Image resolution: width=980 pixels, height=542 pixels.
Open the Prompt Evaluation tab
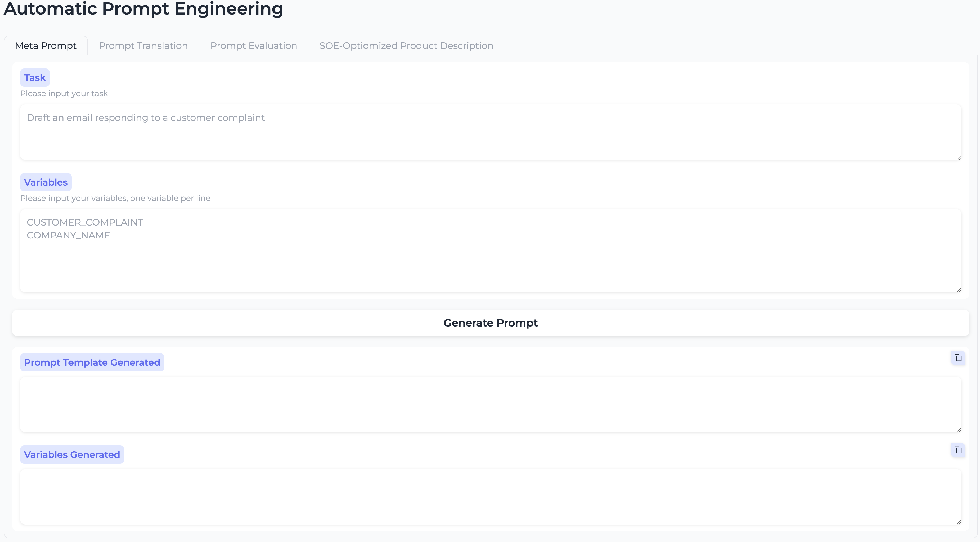253,46
